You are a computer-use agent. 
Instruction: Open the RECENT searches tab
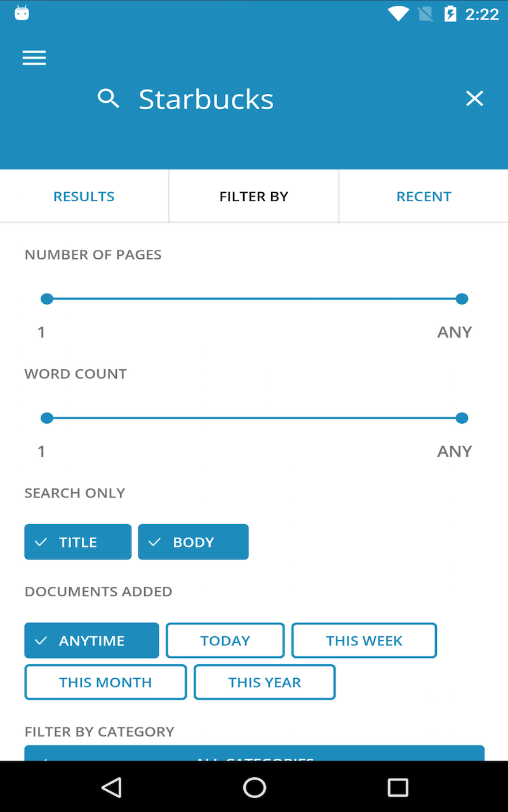coord(424,196)
